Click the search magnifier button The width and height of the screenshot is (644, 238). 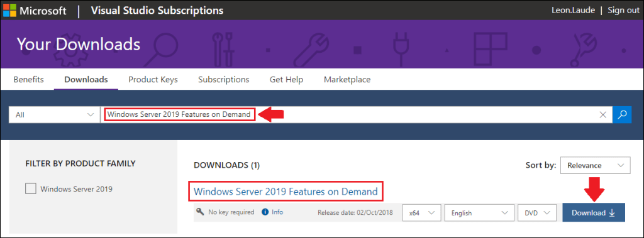tap(622, 115)
